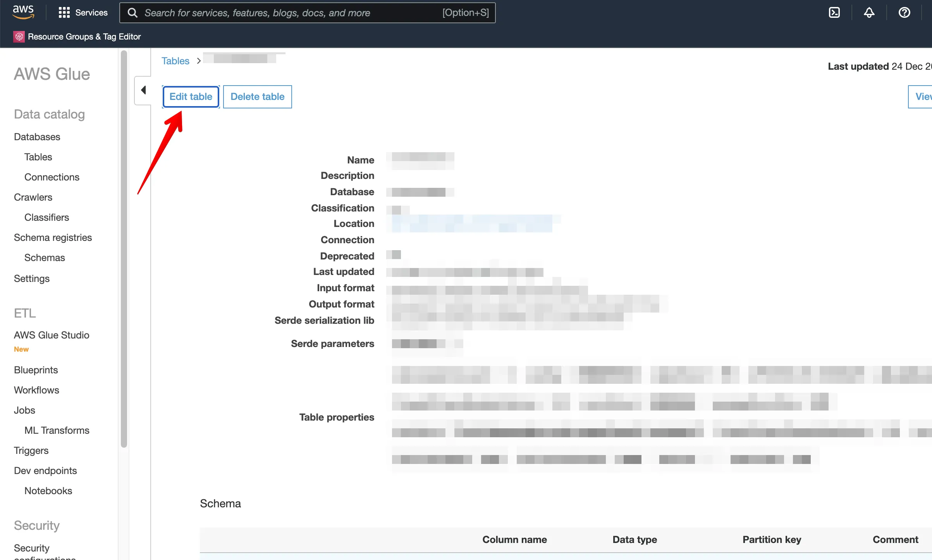Viewport: 932px width, 560px height.
Task: Open AWS Glue Studio
Action: [52, 335]
